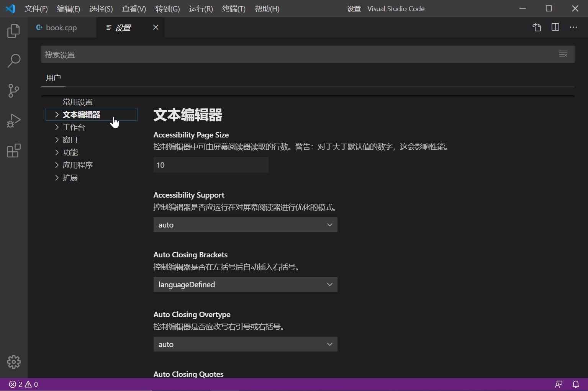588x391 pixels.
Task: Expand the 文本编辑器 tree chevron
Action: (x=57, y=115)
